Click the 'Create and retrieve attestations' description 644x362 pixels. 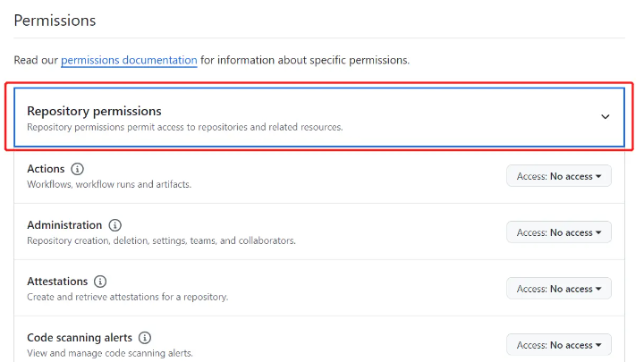[127, 297]
